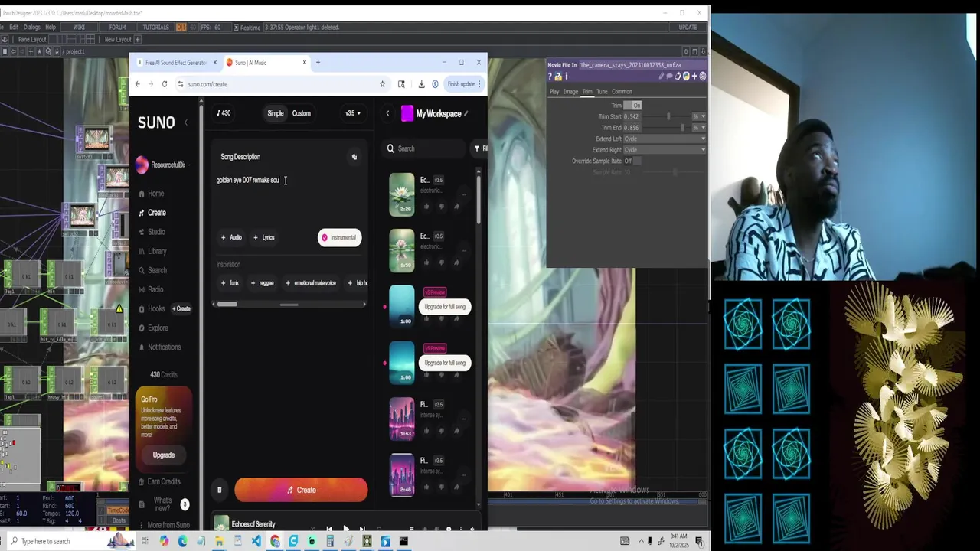Open operator info 'i' icon

[x=567, y=77]
